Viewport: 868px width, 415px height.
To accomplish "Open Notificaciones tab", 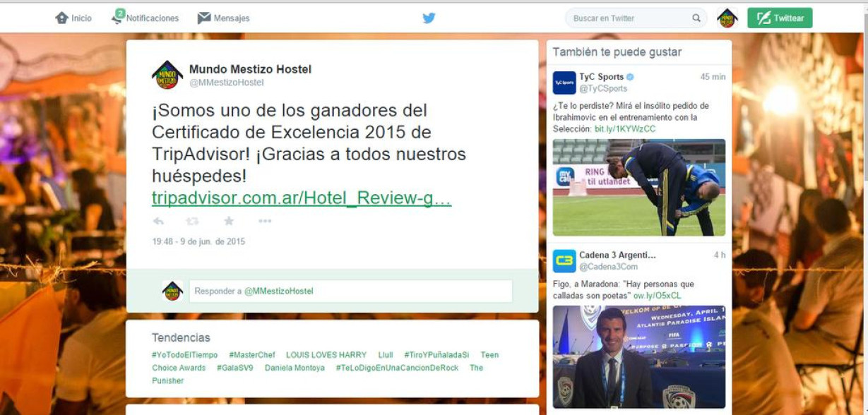I will tap(145, 18).
